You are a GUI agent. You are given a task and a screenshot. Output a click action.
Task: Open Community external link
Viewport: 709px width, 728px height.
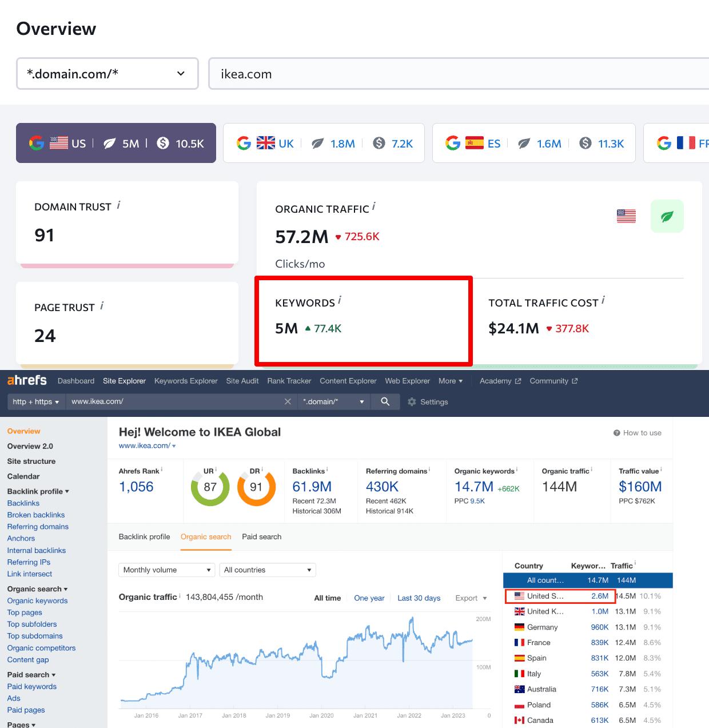coord(553,381)
